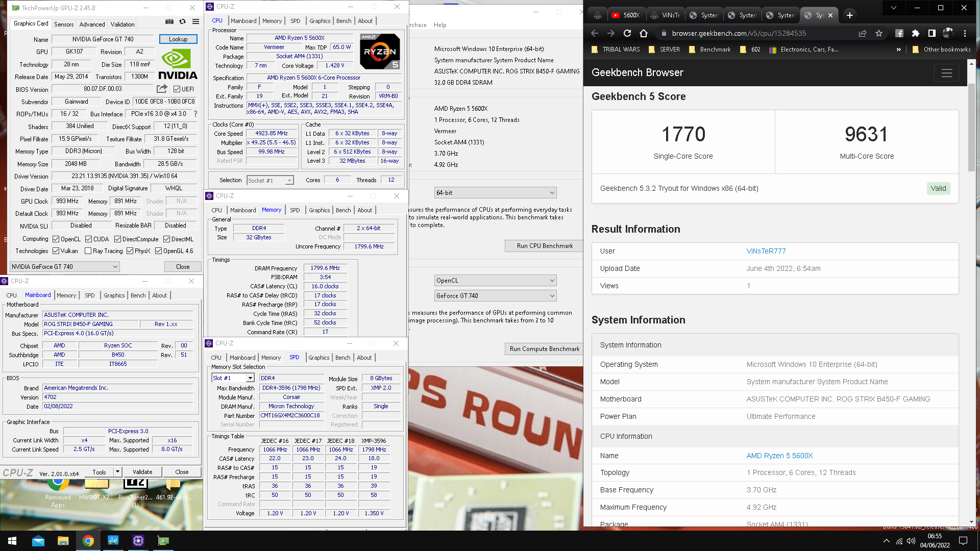Image resolution: width=980 pixels, height=551 pixels.
Task: Click the Chrome reload page icon
Action: pos(627,33)
